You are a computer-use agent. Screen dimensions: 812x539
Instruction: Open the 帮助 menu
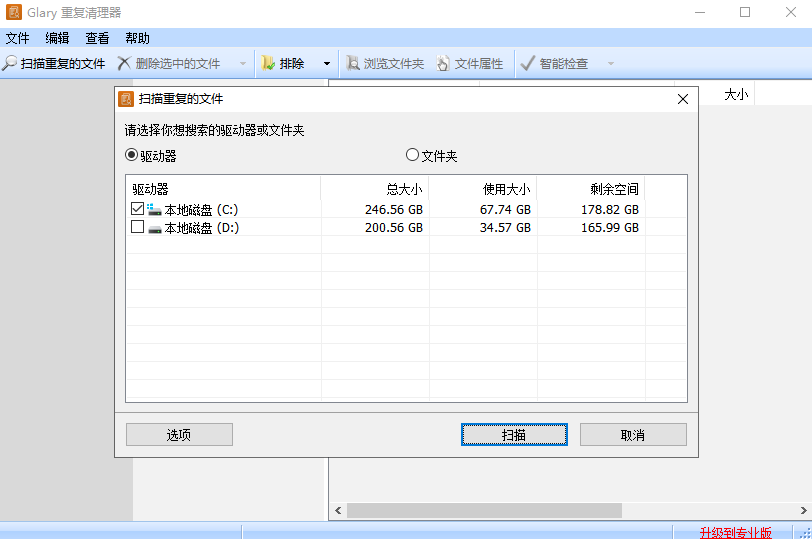point(137,38)
